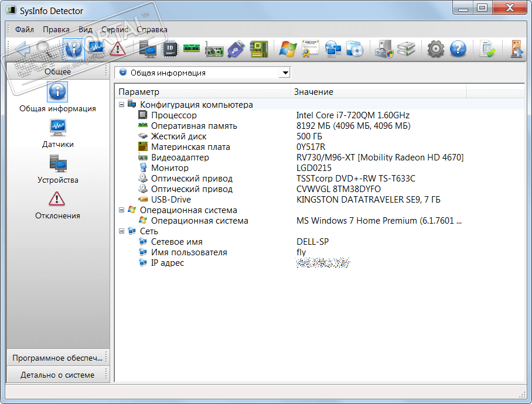
Task: Click the purple USB plug toolbar icon
Action: tap(237, 49)
